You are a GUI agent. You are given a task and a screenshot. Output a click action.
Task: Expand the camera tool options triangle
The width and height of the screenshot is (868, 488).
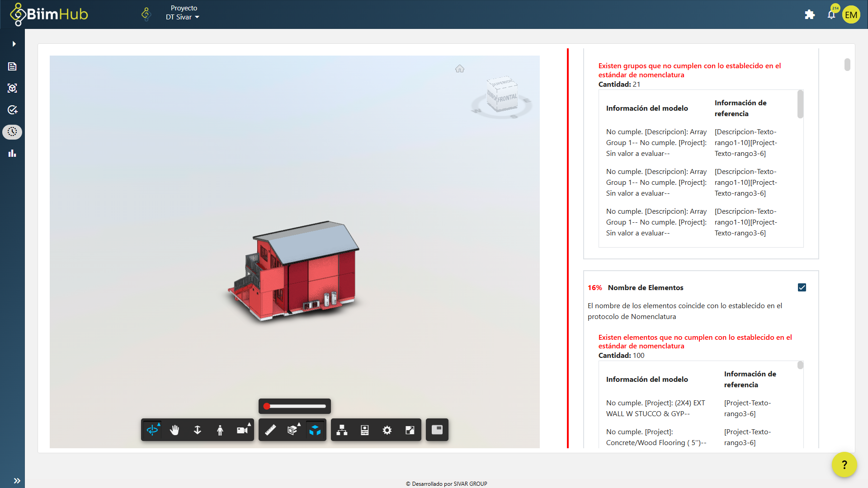248,424
